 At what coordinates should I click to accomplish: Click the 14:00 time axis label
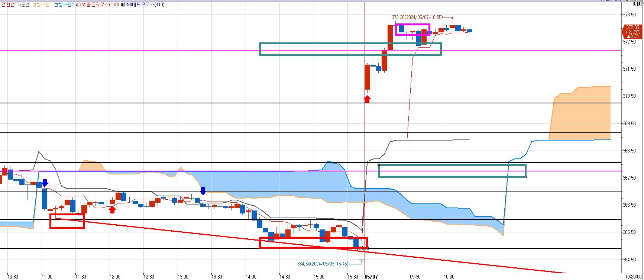pyautogui.click(x=251, y=277)
